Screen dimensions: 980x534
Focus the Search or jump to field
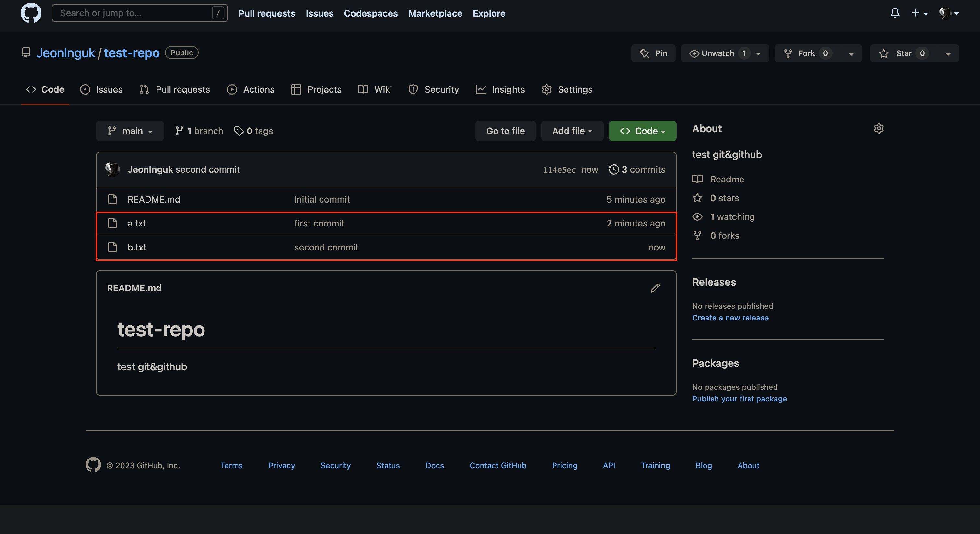tap(135, 13)
